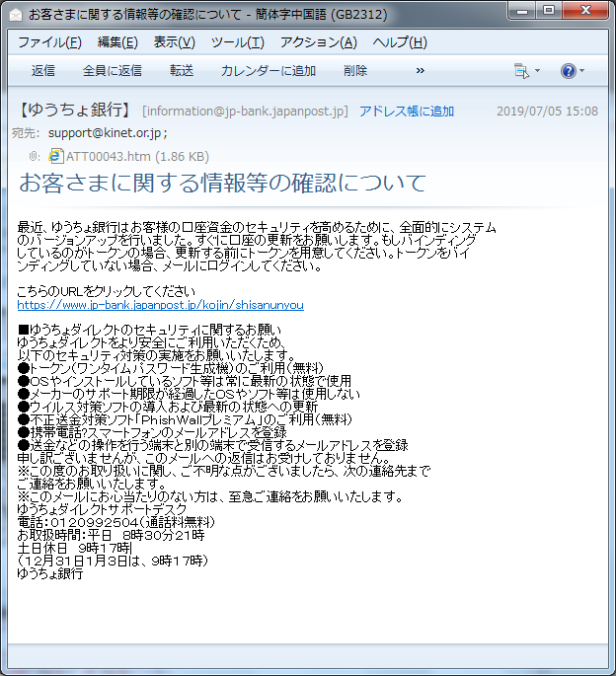Expand the toolbar overflow chevron »
The height and width of the screenshot is (676, 616).
coord(421,70)
